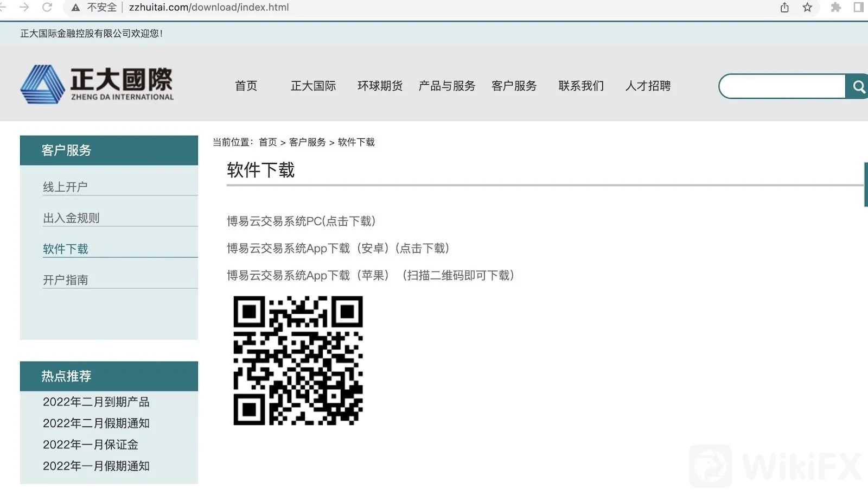
Task: Bookmark page with the star icon
Action: (807, 8)
